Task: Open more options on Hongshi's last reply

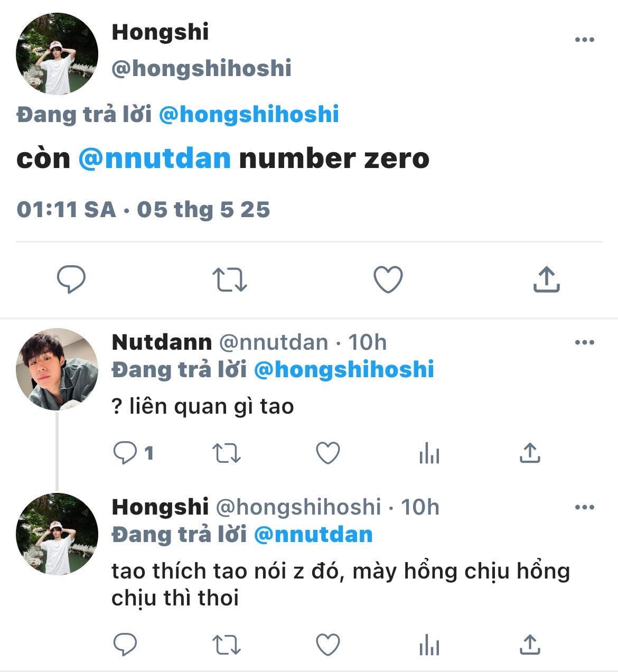Action: pos(584,508)
